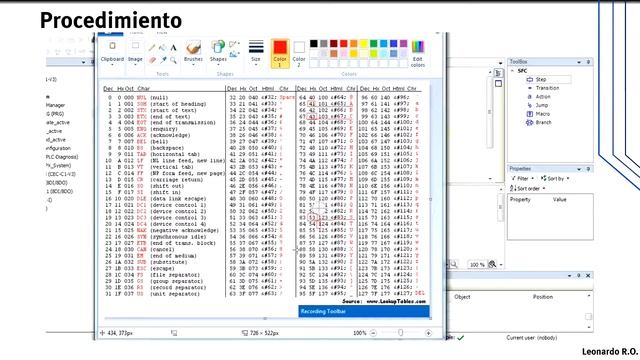Image resolution: width=640 pixels, height=360 pixels.
Task: Select the Eraser tool in Paint
Action: 152,60
